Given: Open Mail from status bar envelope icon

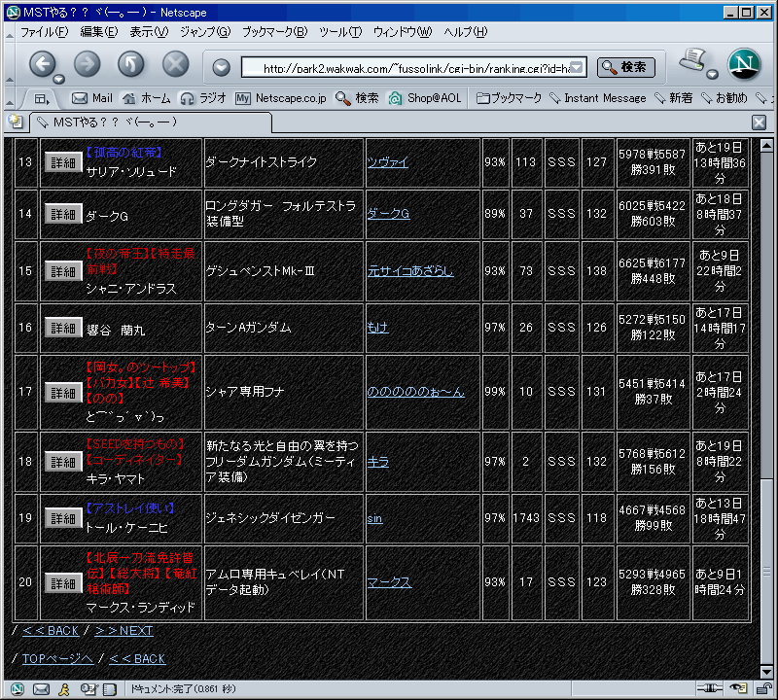Looking at the screenshot, I should tap(41, 688).
